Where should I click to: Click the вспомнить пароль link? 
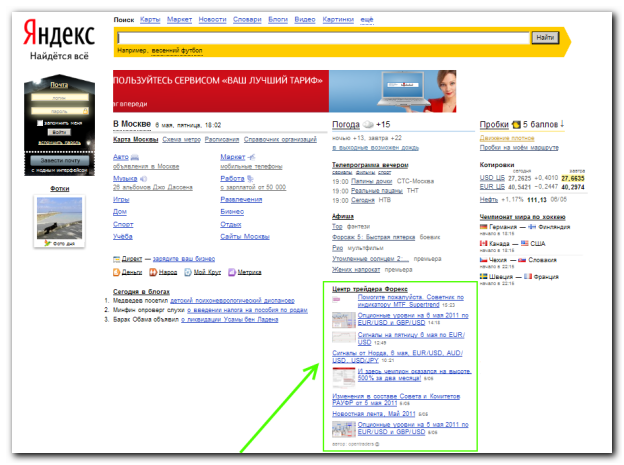(59, 143)
